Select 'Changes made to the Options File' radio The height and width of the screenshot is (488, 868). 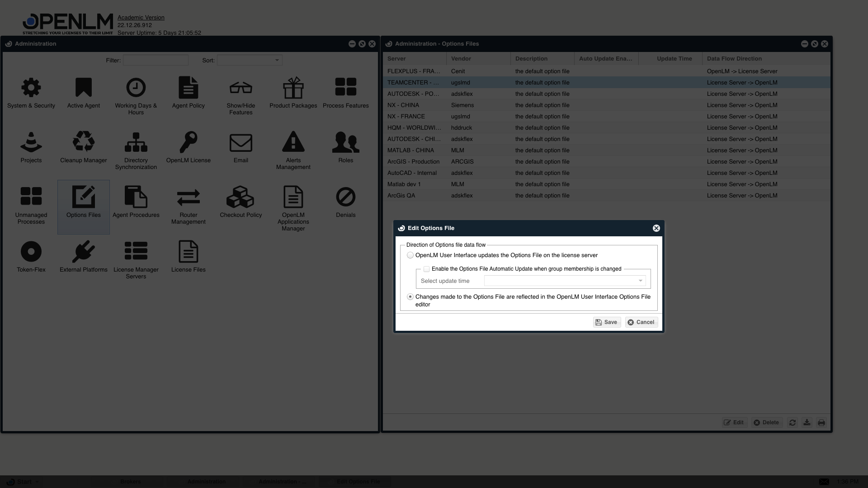point(410,297)
